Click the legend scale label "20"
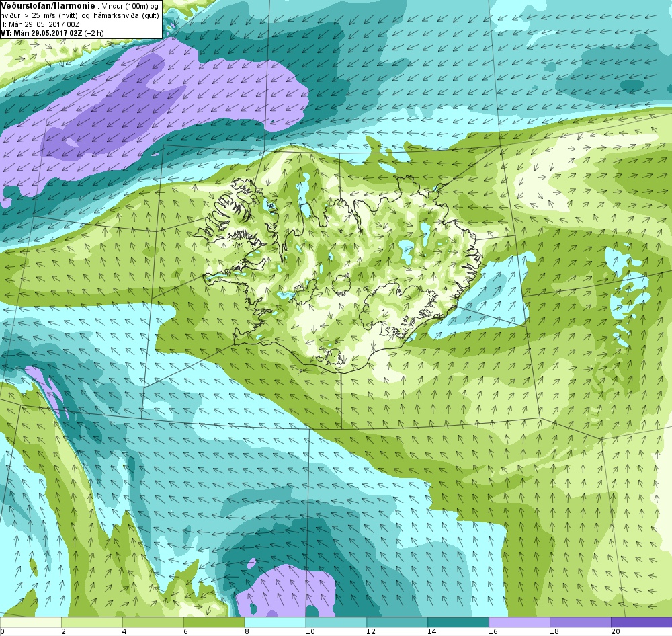Screen dimensions: 672x636 (x=616, y=631)
